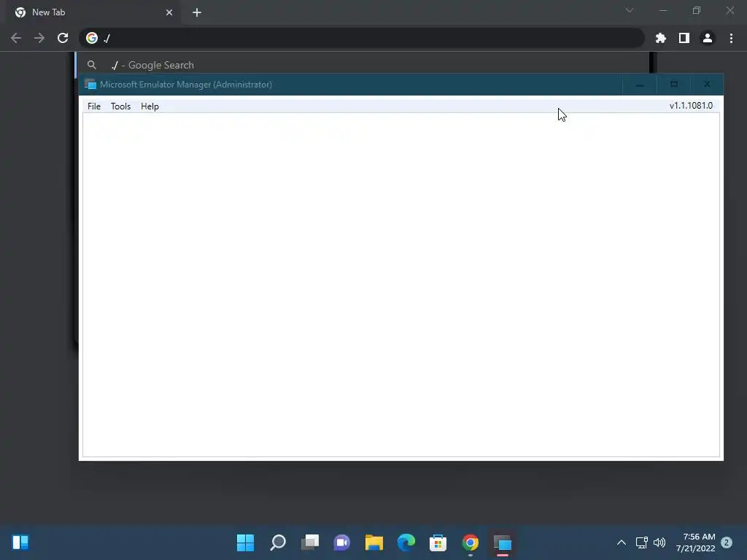Viewport: 747px width, 560px height.
Task: Open Chrome tab search chevron
Action: click(630, 10)
